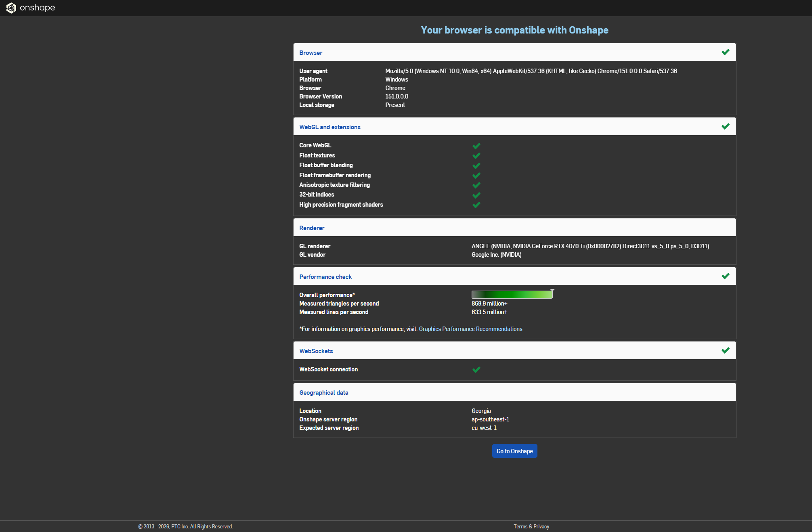Click the Browser Version value 151.0.0.0
The height and width of the screenshot is (532, 812).
[397, 96]
